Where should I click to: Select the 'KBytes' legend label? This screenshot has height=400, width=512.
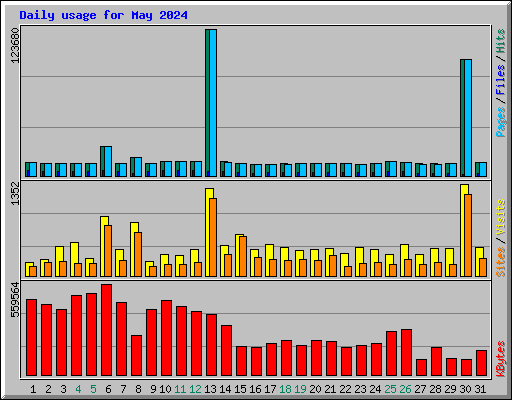(501, 359)
